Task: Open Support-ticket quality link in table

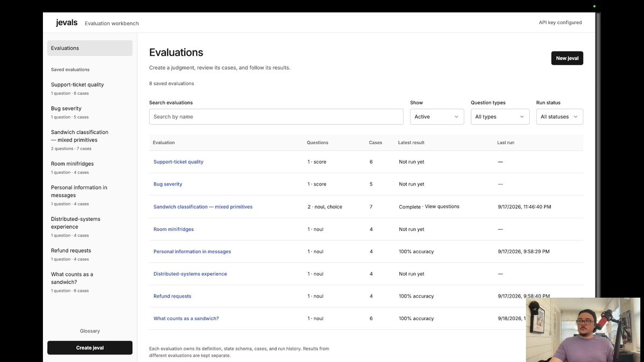Action: point(178,162)
